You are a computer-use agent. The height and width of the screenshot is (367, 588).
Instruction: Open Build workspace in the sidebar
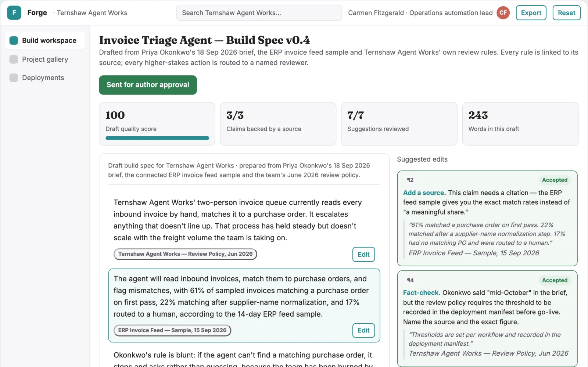point(45,40)
